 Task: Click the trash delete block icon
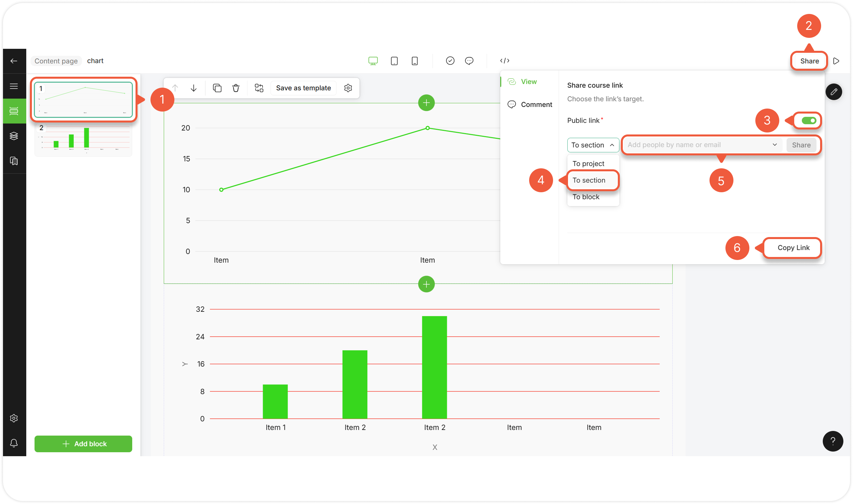point(236,88)
